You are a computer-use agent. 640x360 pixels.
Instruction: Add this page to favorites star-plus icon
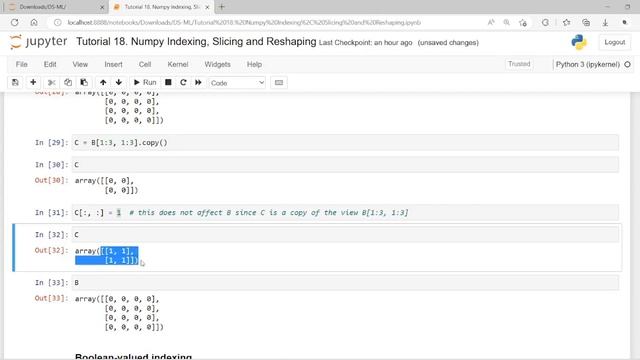coord(523,22)
